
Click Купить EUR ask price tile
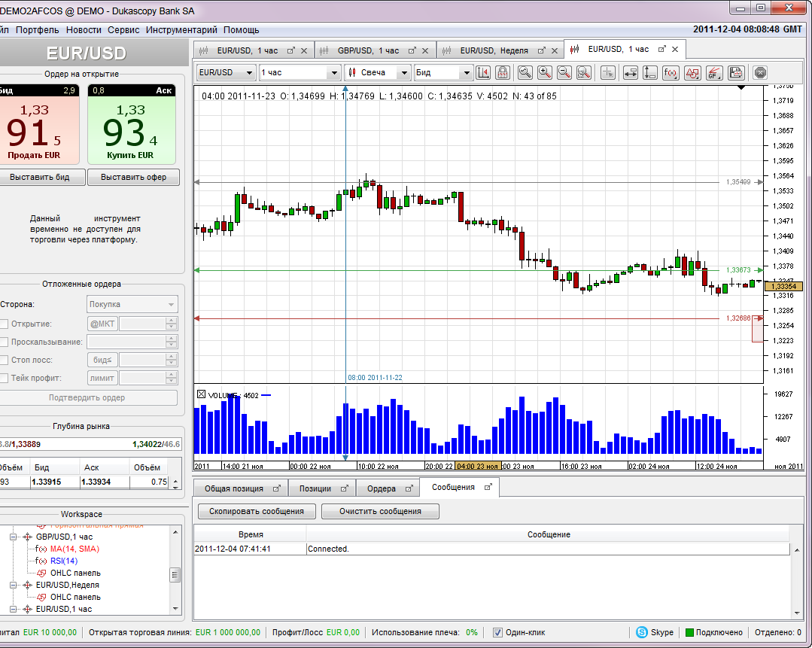coord(132,124)
